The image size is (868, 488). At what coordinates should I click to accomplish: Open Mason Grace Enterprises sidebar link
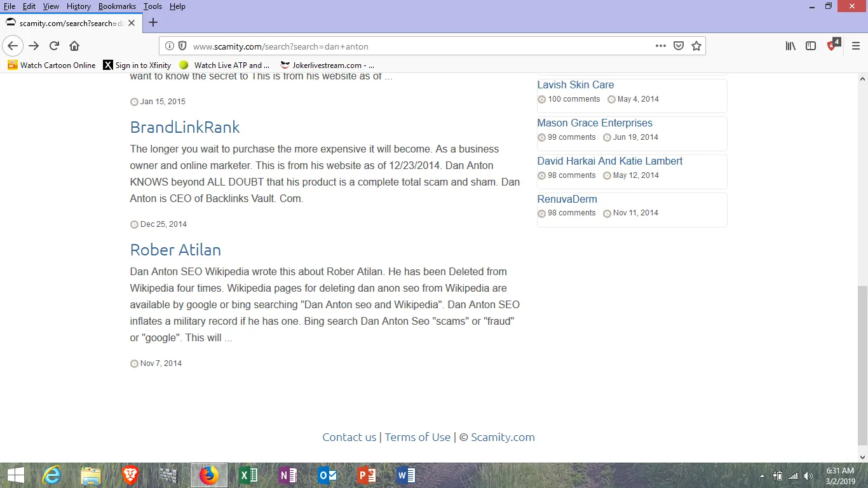click(595, 123)
